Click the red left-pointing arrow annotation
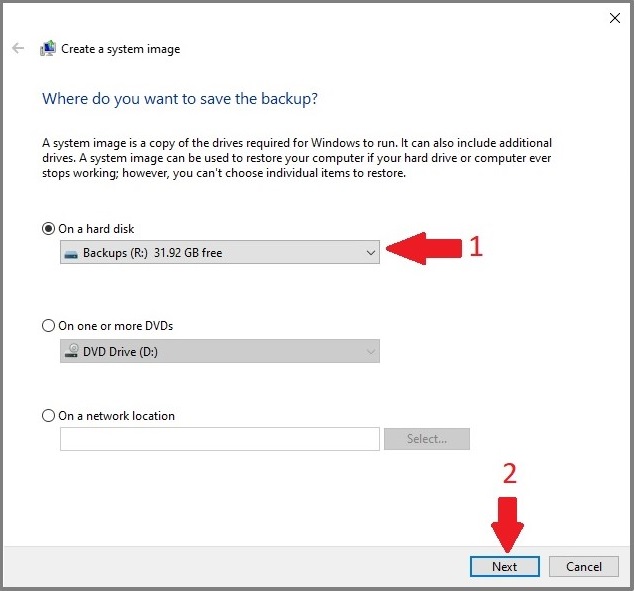The image size is (634, 591). pyautogui.click(x=424, y=249)
